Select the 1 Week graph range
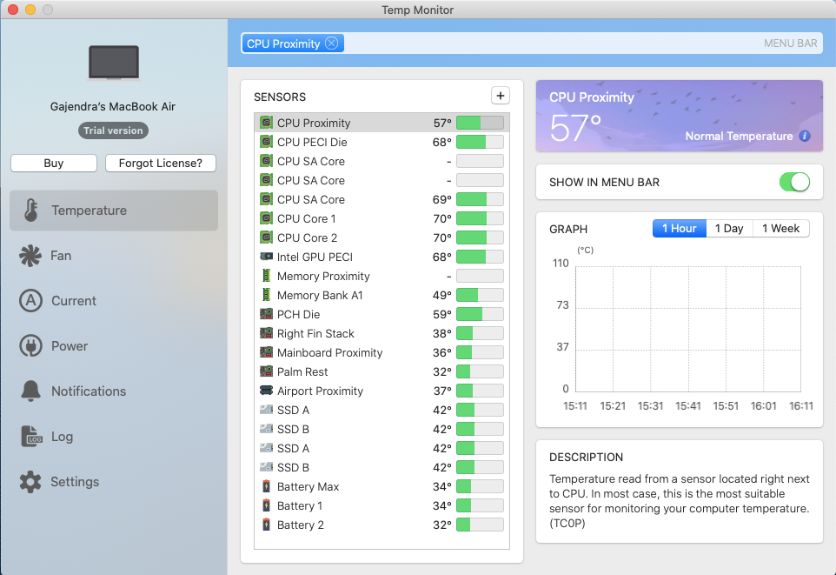Image resolution: width=836 pixels, height=575 pixels. (x=781, y=228)
